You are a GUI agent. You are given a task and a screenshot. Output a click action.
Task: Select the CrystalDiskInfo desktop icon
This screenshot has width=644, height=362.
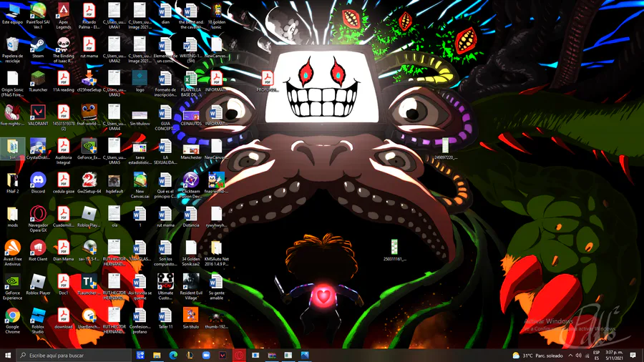pos(38,150)
